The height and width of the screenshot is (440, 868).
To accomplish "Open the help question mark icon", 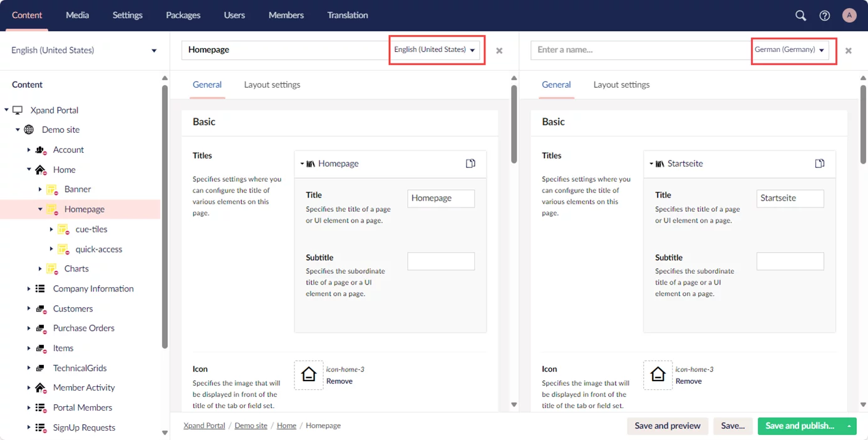I will tap(825, 16).
